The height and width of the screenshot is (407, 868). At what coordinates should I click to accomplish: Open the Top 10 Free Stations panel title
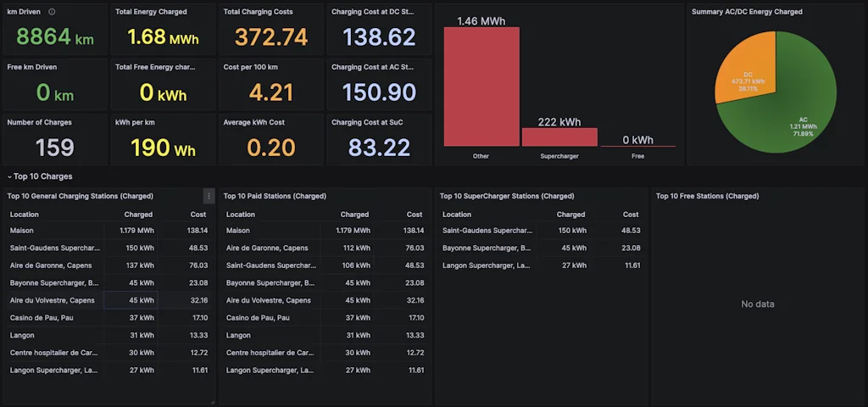[707, 196]
